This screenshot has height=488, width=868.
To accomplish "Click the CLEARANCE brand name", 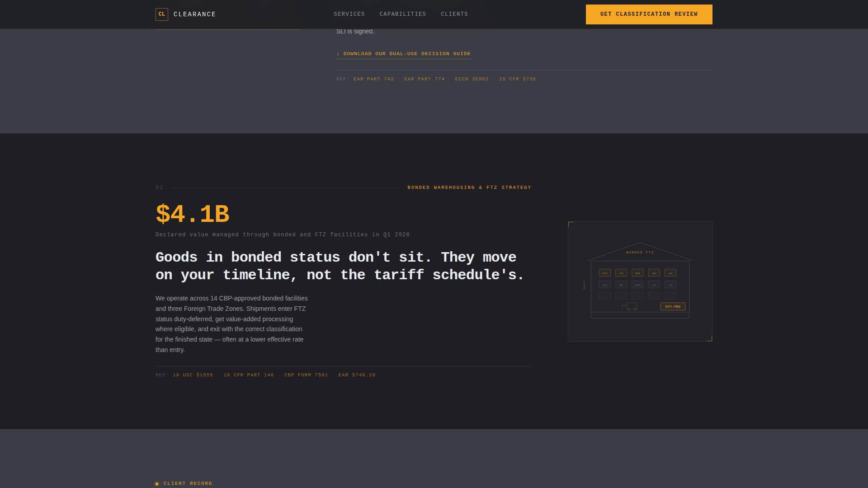I will 194,14.
